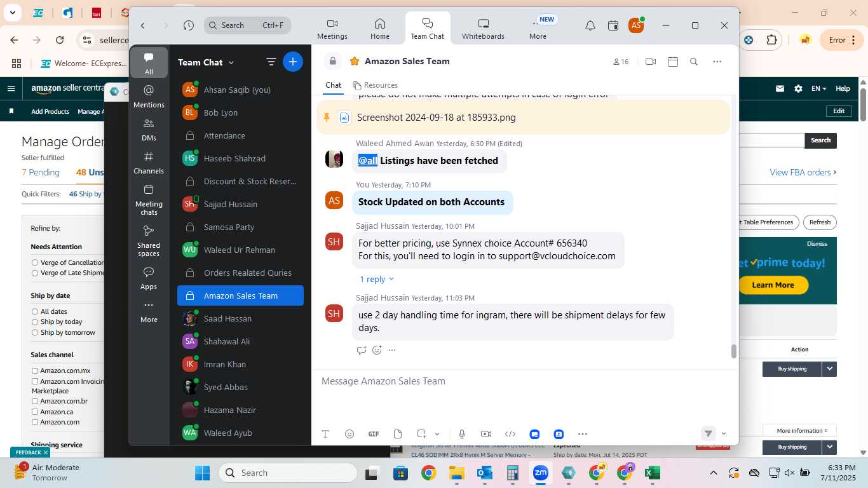Open the chat list filter icon
The image size is (868, 488).
(x=271, y=62)
